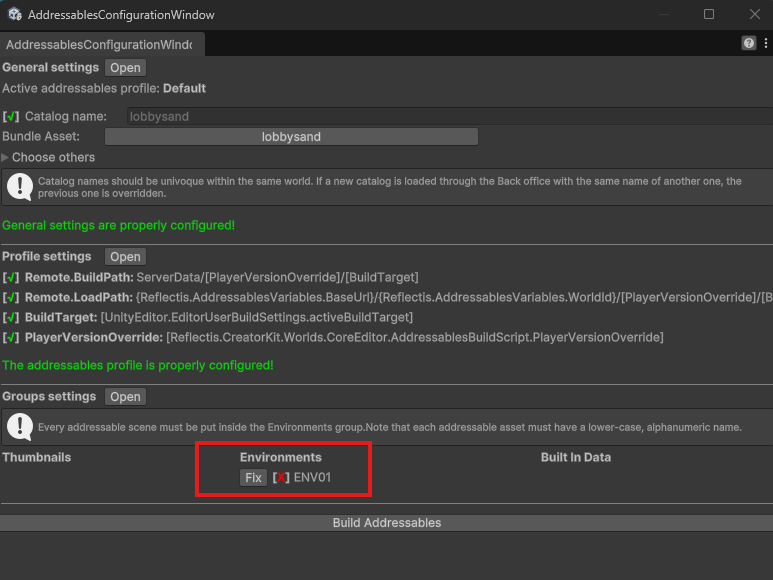Viewport: 773px width, 580px height.
Task: Click the activeBuildTarget value text
Action: pyautogui.click(x=256, y=317)
